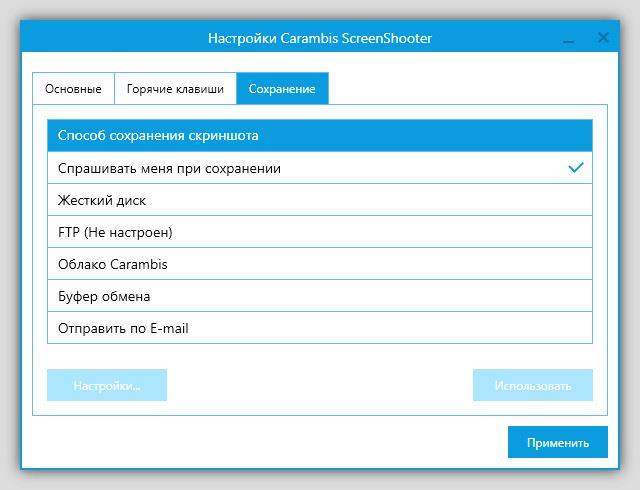Click the checkmark on Спрашивать меня row

tap(576, 167)
